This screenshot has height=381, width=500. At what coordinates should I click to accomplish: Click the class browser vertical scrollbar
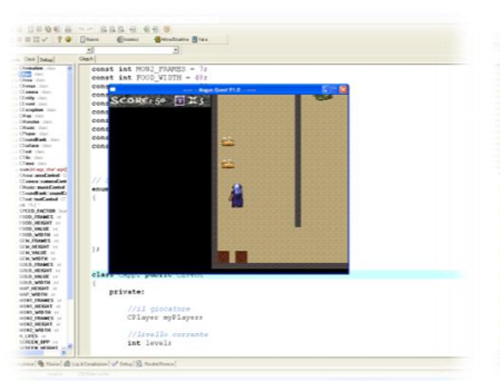point(70,207)
